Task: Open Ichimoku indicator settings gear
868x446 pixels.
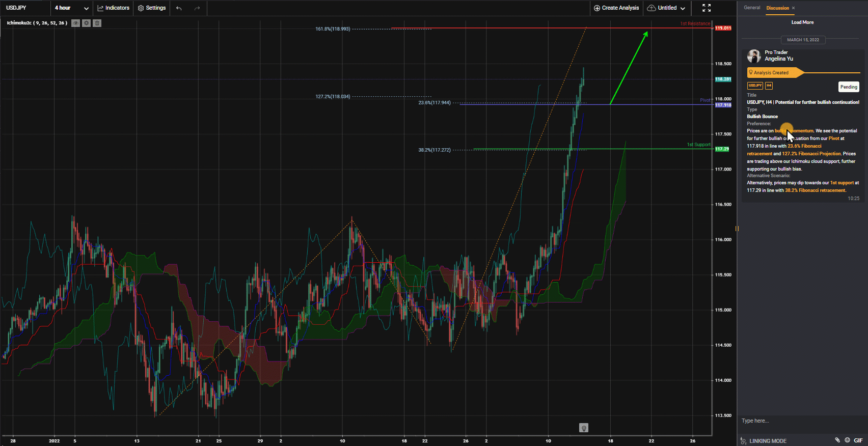Action: 87,23
